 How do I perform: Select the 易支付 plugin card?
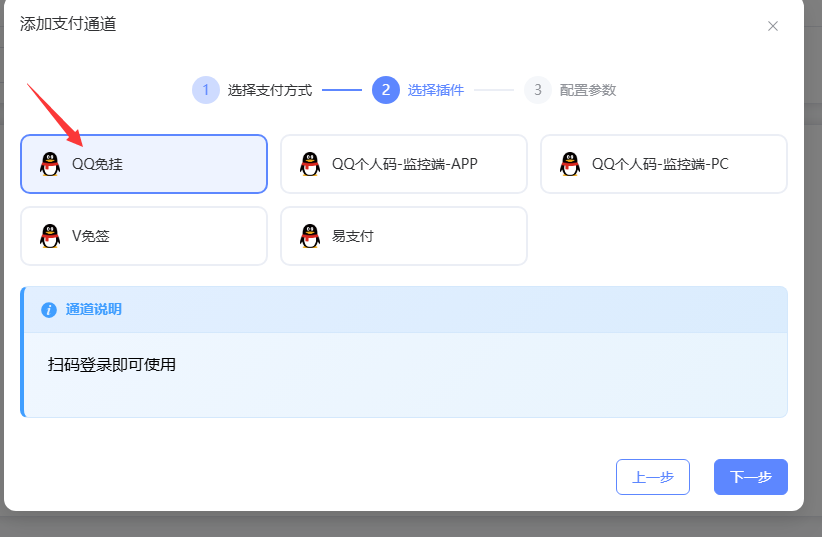[x=404, y=236]
